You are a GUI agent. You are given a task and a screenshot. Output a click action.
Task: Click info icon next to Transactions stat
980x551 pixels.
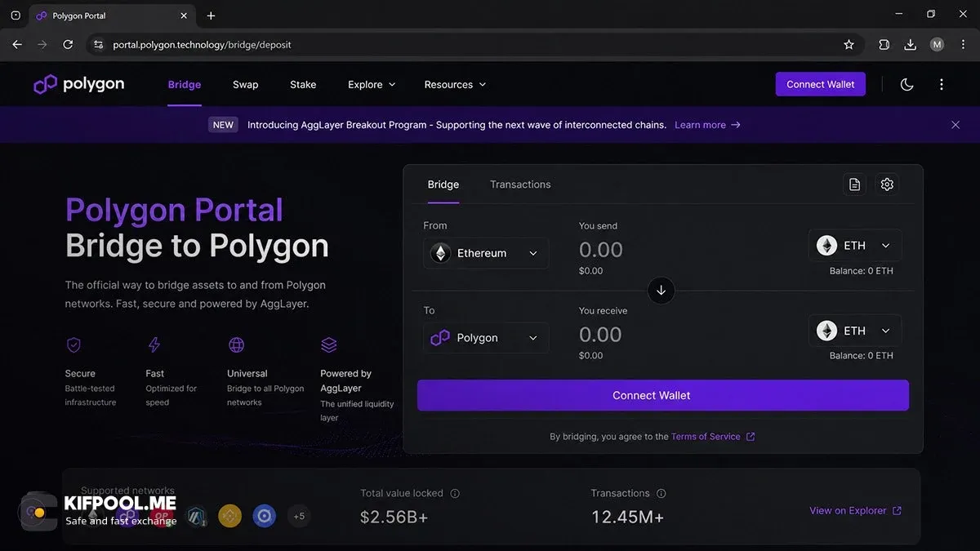pos(661,493)
